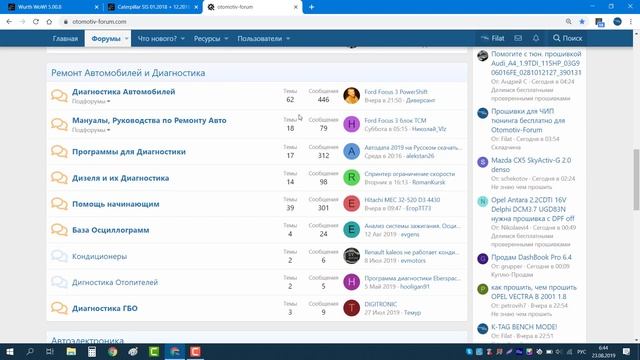Go to Главная nav item
The image size is (640, 360).
[65, 38]
